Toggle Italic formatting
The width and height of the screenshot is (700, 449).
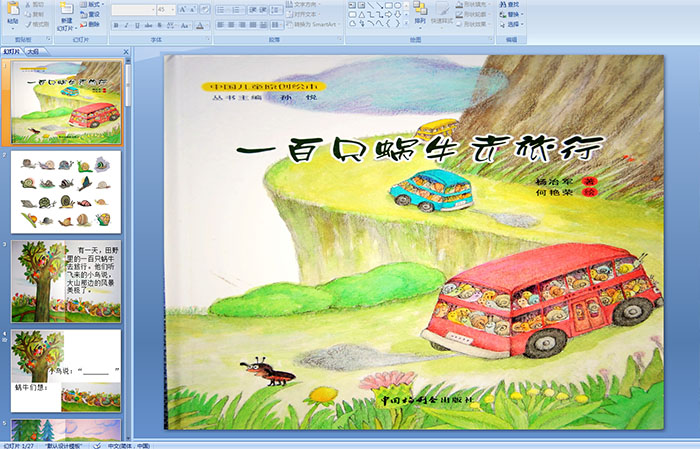point(126,25)
